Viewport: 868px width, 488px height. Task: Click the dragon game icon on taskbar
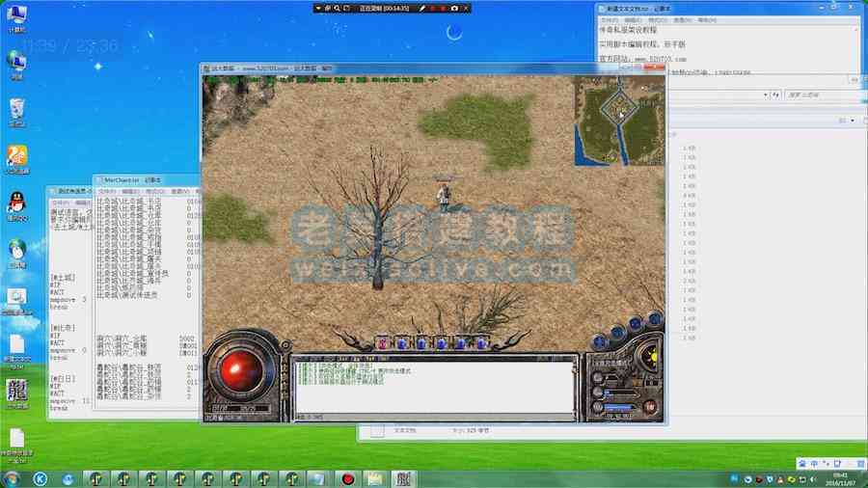pos(403,479)
